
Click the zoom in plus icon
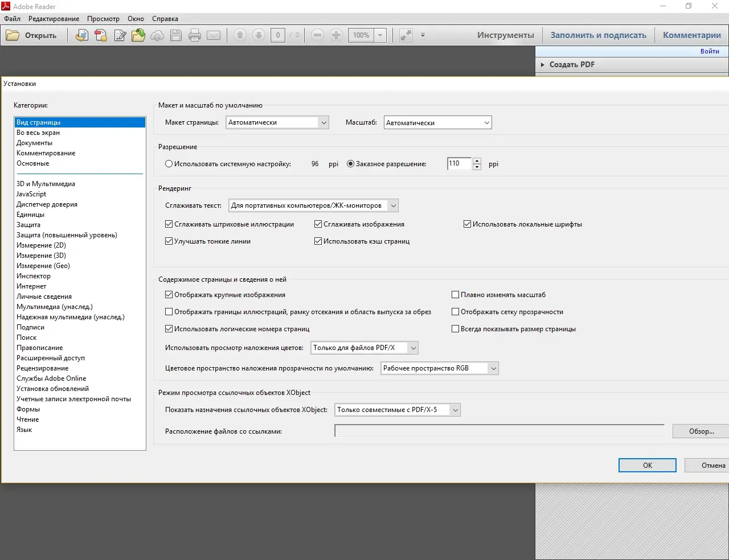(337, 35)
